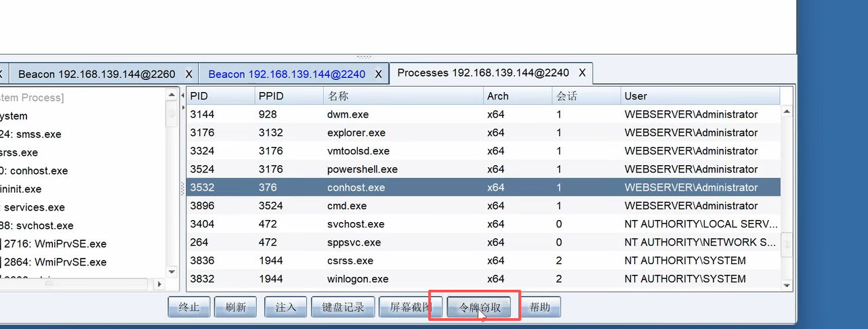Viewport: 868px width, 329px height.
Task: Select the conhost.exe row with PID 3532
Action: point(483,188)
